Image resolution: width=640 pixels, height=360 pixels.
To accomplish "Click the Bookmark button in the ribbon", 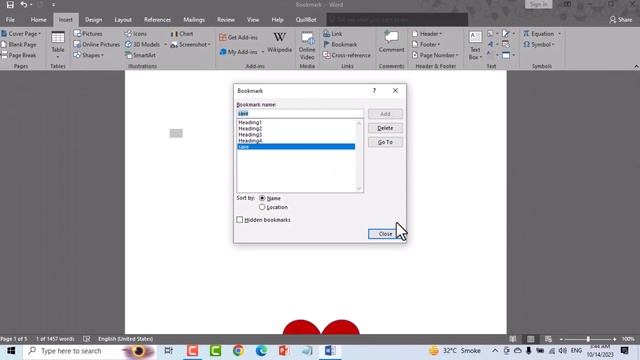I will pos(340,44).
